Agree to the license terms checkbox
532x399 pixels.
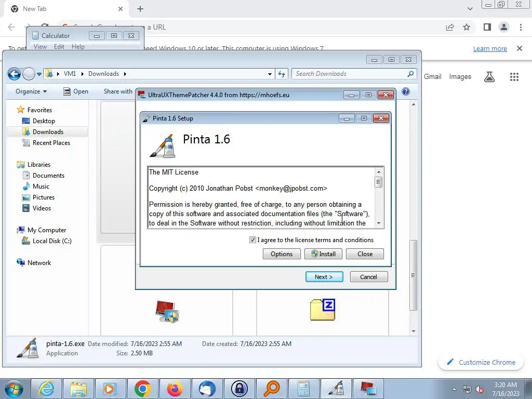click(x=252, y=240)
